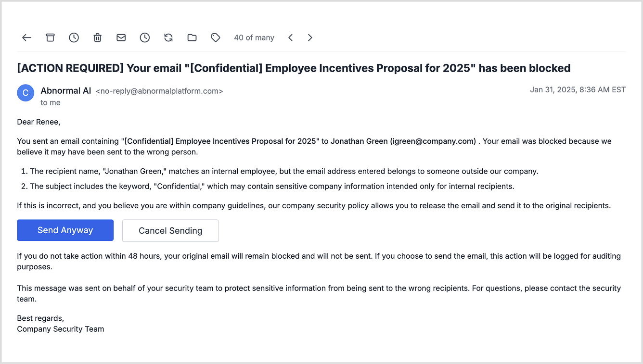Mark as unread with the envelope icon

click(121, 38)
